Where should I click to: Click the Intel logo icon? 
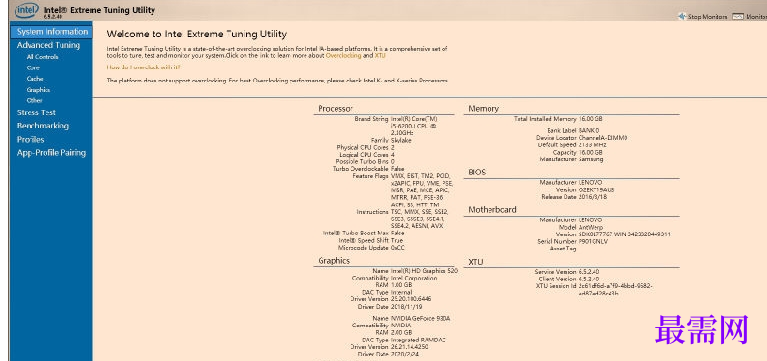click(26, 11)
